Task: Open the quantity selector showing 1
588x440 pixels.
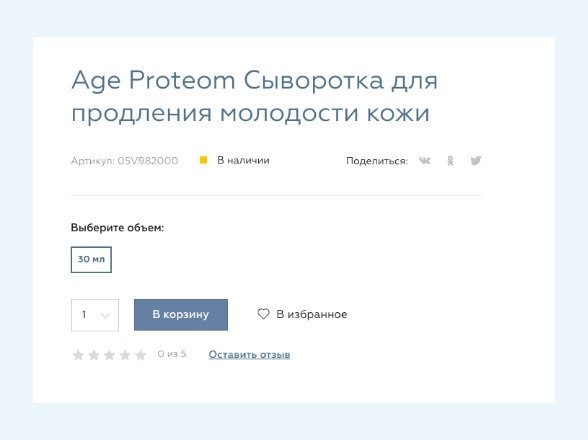Action: (x=95, y=315)
